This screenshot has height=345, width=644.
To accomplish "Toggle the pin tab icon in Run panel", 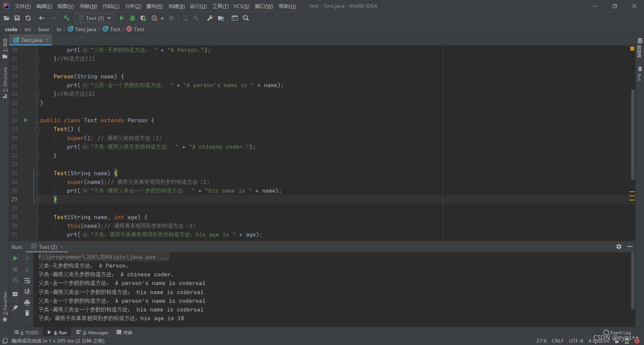I will [15, 307].
